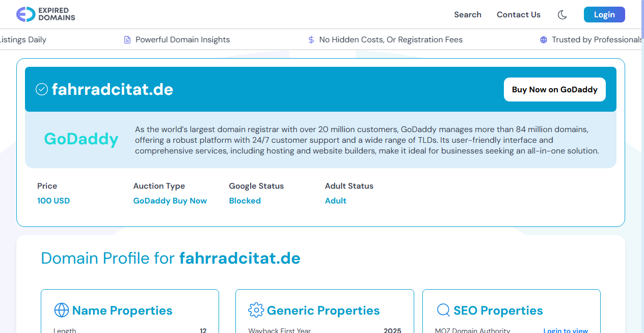Viewport: 644px width, 333px height.
Task: Click the GoDaddy Buy Now auction type
Action: 170,201
